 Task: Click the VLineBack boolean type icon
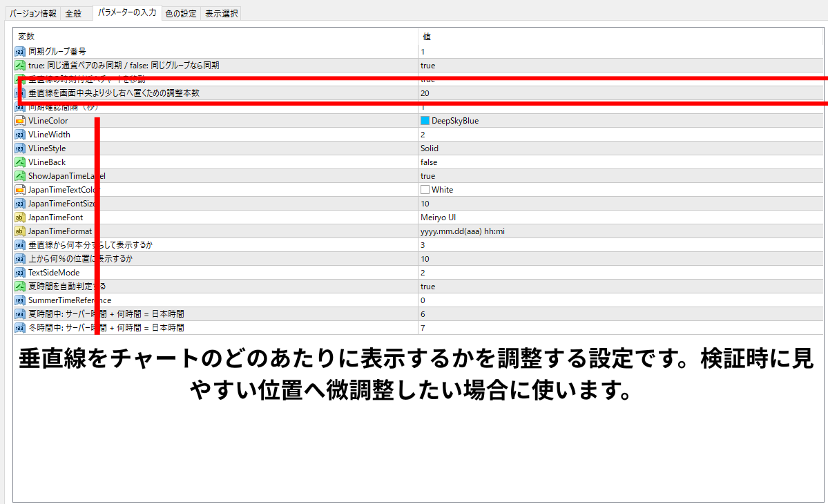(19, 162)
